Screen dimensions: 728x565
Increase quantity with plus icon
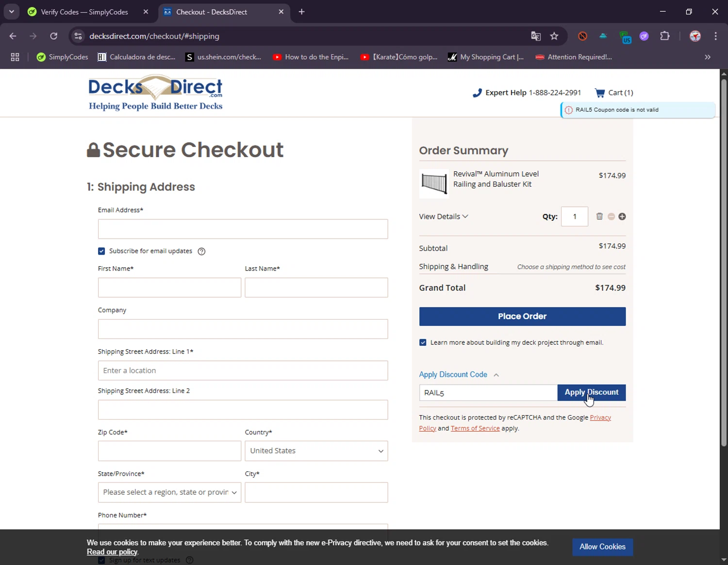[x=622, y=216]
